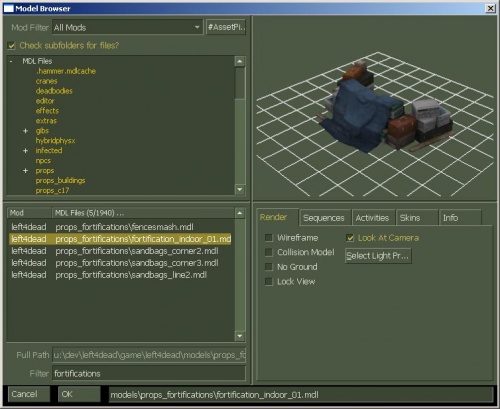Viewport: 500px width, 409px height.
Task: Open the Mod Filter 'All Mods' dropdown
Action: [127, 27]
